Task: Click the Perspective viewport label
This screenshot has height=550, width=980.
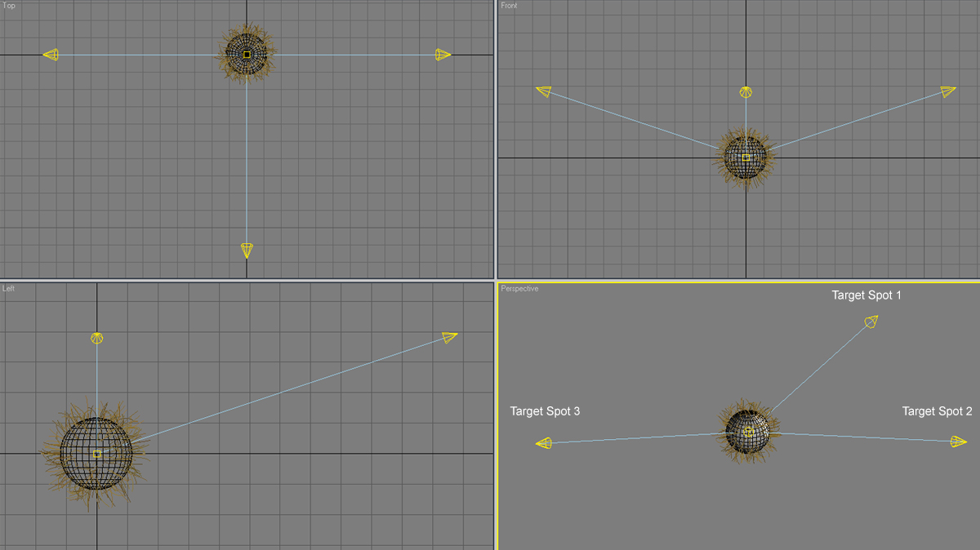Action: [519, 289]
